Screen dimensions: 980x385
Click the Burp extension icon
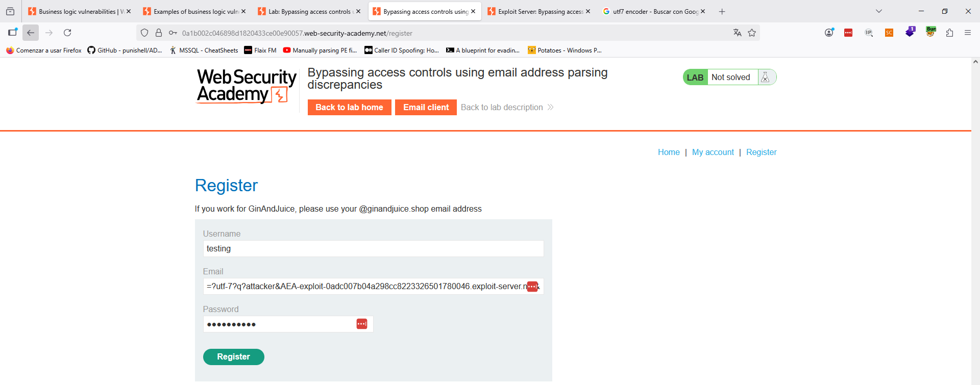point(931,33)
